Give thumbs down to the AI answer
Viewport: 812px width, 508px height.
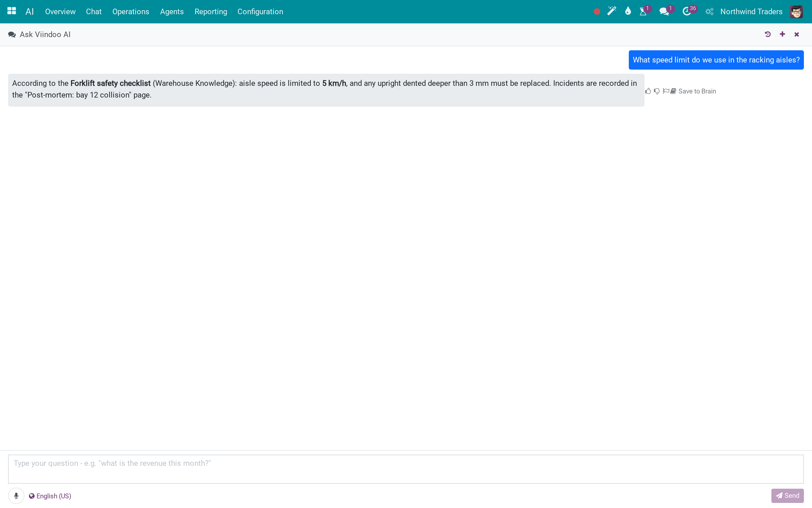[x=657, y=91]
